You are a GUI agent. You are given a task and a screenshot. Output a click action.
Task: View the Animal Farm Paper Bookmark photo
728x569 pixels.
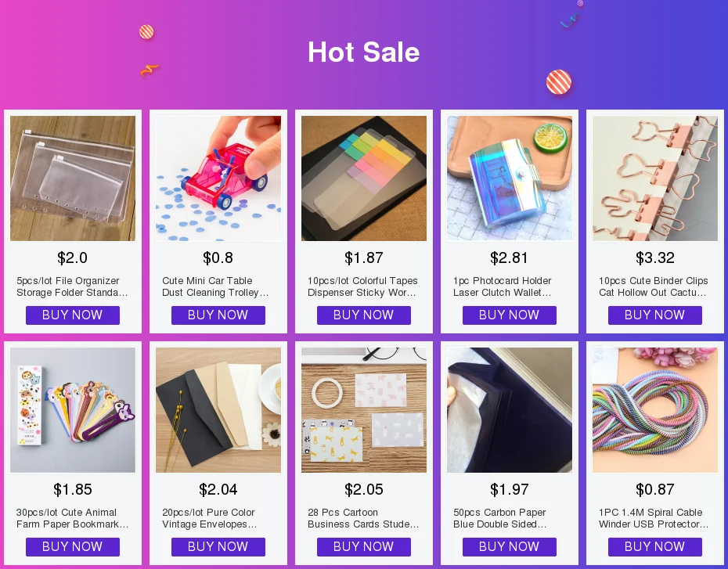(x=73, y=410)
